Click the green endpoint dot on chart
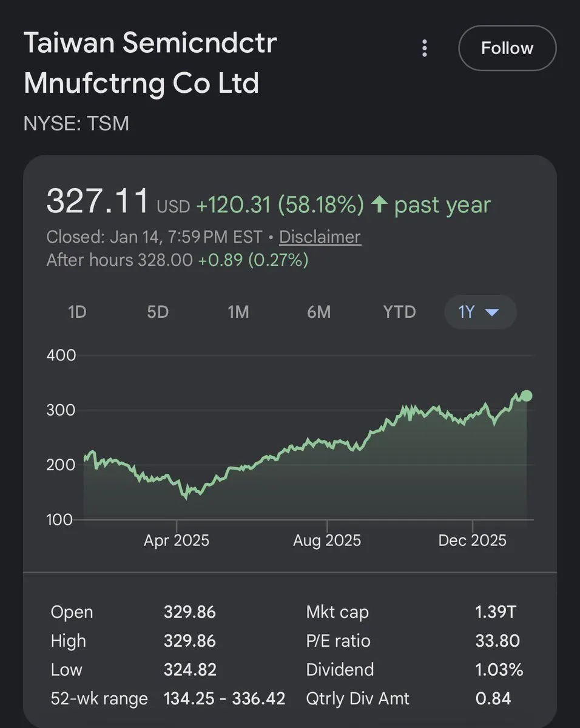 527,396
